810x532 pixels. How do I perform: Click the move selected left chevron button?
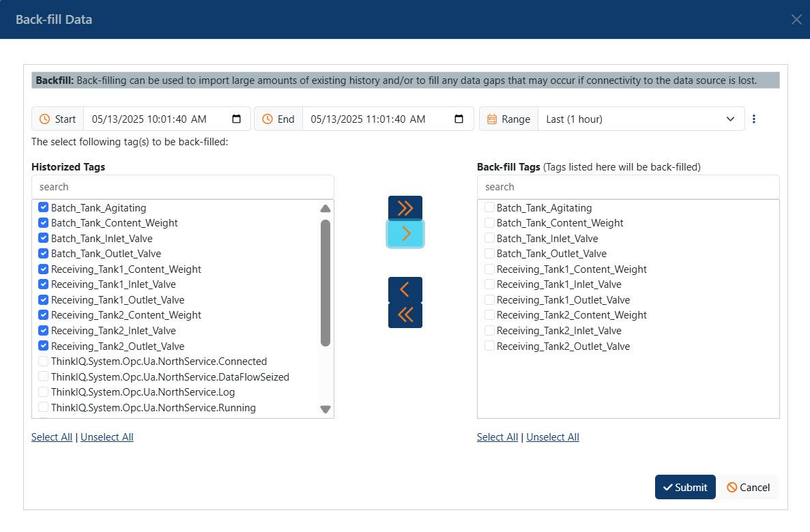(x=405, y=289)
